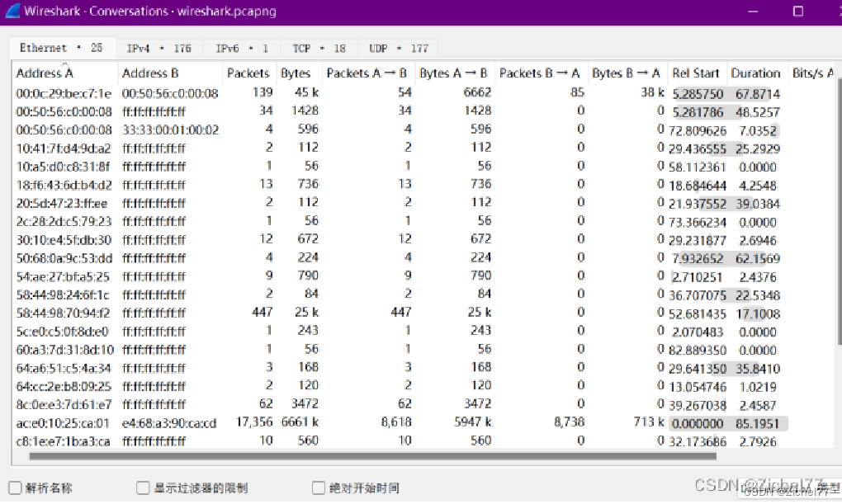Viewport: 842px width, 504px height.
Task: Sort by Packets B → A column header
Action: (540, 73)
